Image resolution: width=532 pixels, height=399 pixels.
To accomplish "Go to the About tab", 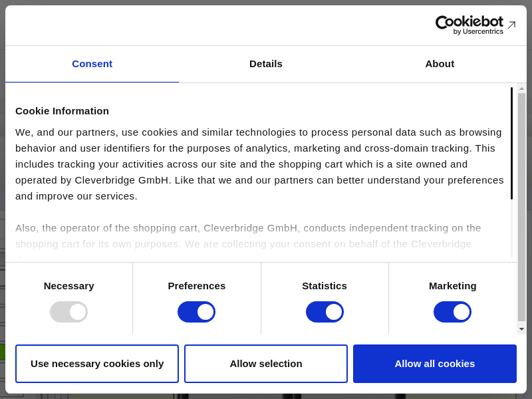I will [x=440, y=64].
